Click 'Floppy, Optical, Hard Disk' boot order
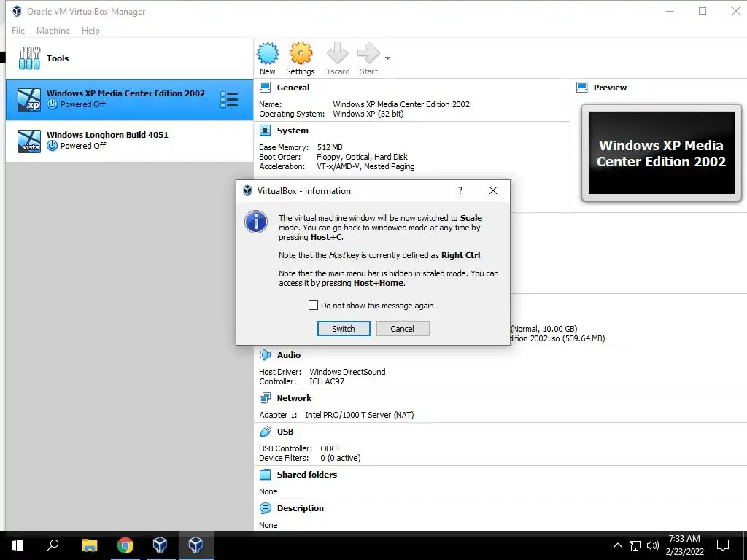This screenshot has height=560, width=747. tap(362, 157)
